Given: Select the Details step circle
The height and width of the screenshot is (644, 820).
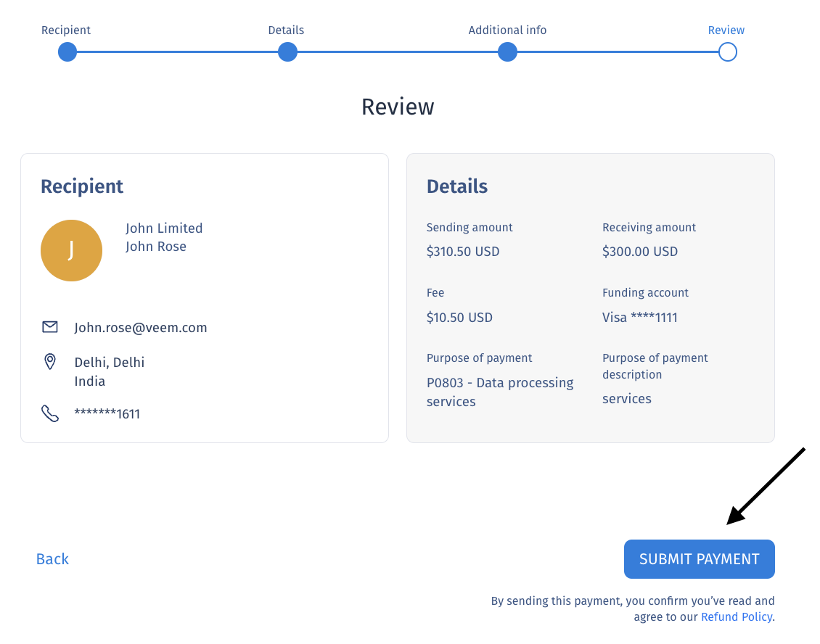Looking at the screenshot, I should tap(287, 52).
